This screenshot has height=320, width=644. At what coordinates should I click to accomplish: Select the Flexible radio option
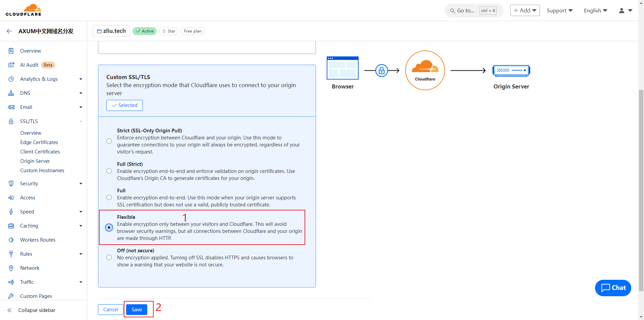(109, 228)
